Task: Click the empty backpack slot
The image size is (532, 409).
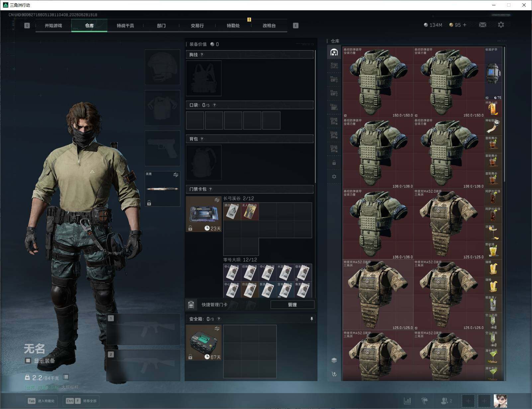Action: pos(204,162)
